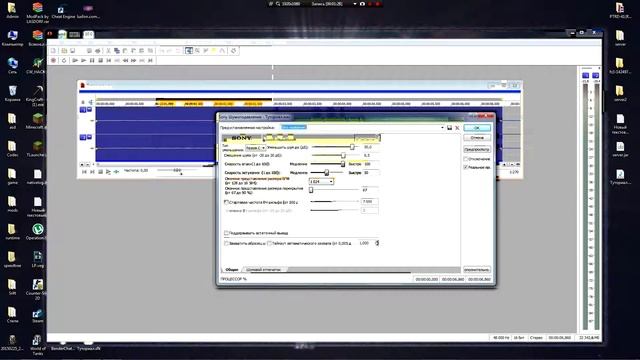Image resolution: width=640 pixels, height=360 pixels.
Task: Switch to the Общие tab
Action: [232, 270]
